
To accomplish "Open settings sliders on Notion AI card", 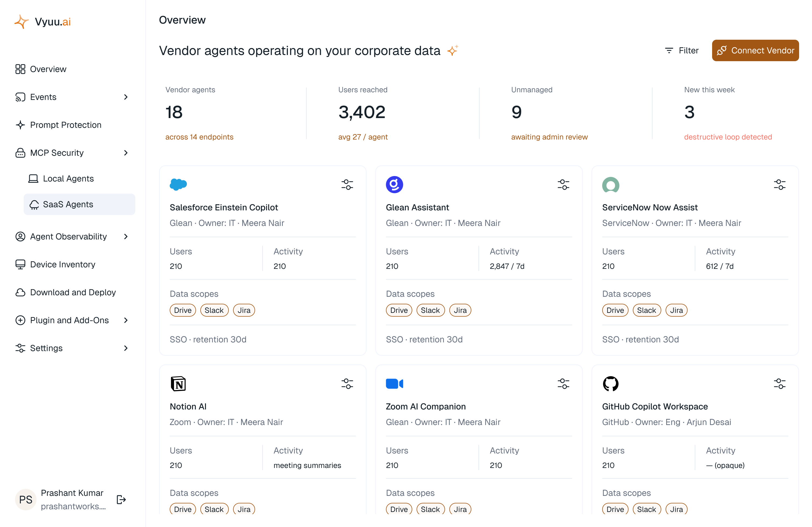I will point(347,383).
